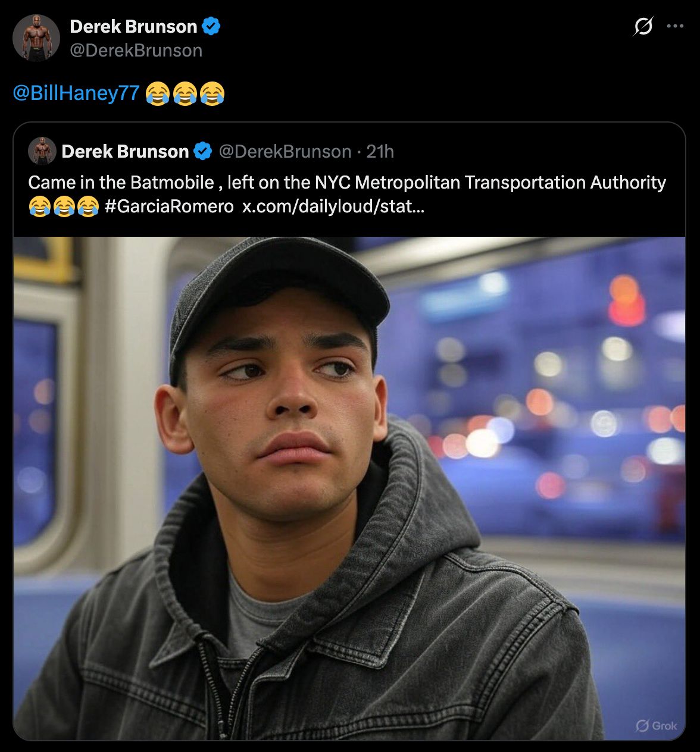Click Derek Brunson's main profile avatar
Viewport: 700px width, 752px height.
(36, 38)
